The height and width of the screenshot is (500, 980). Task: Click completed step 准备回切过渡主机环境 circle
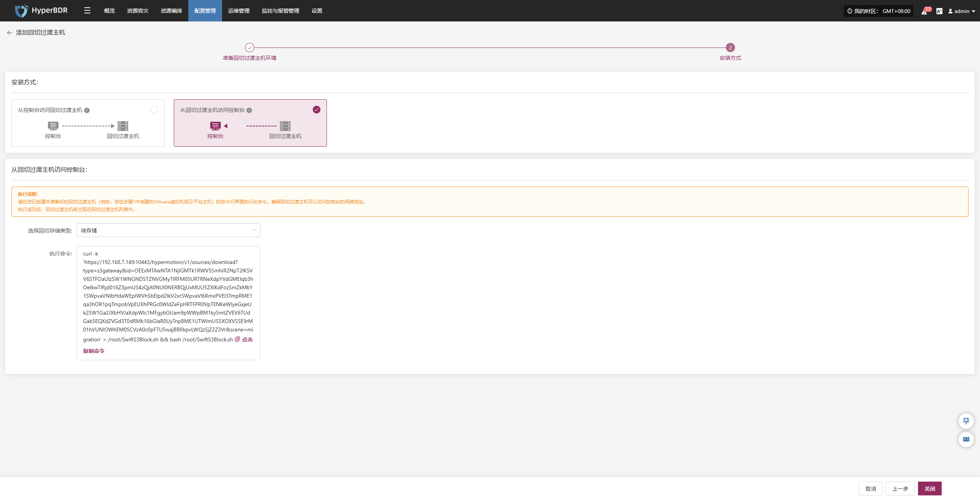click(250, 48)
